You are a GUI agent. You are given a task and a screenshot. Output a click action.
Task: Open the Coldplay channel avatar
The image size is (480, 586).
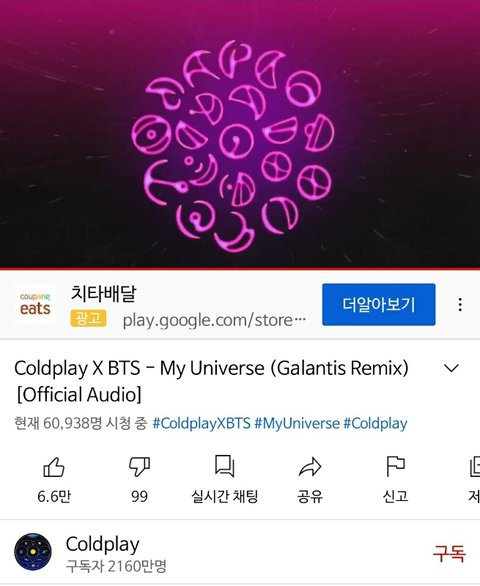(x=33, y=552)
